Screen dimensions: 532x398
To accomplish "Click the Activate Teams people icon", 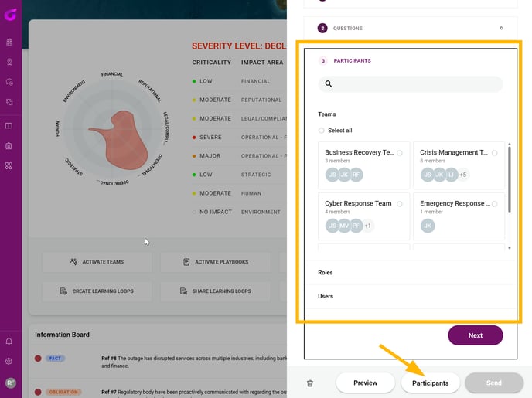I will tap(73, 262).
